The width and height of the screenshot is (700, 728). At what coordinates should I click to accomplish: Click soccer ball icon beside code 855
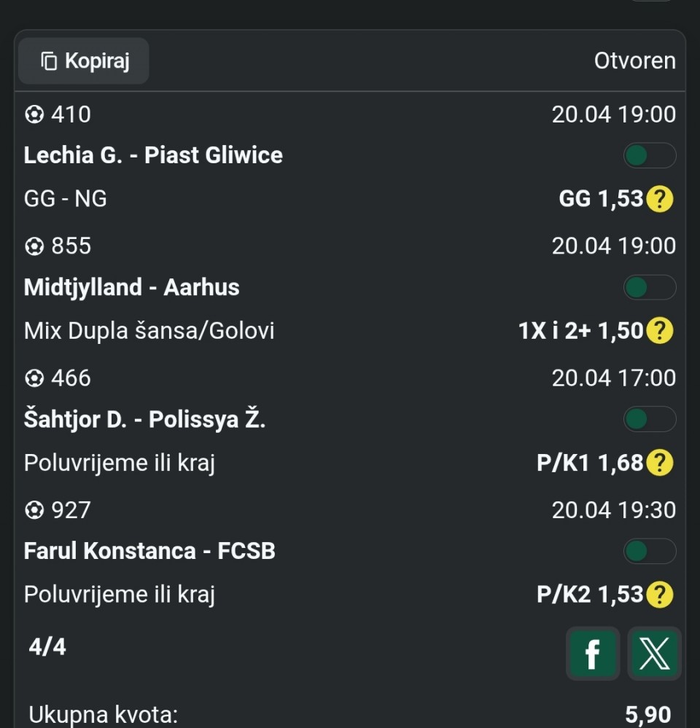tap(34, 247)
